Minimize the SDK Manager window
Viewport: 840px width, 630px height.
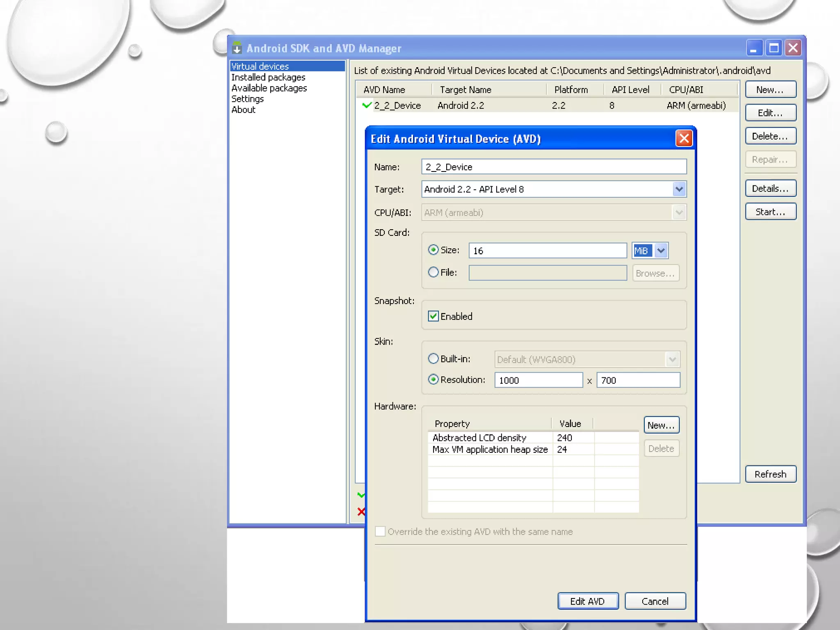[x=754, y=48]
